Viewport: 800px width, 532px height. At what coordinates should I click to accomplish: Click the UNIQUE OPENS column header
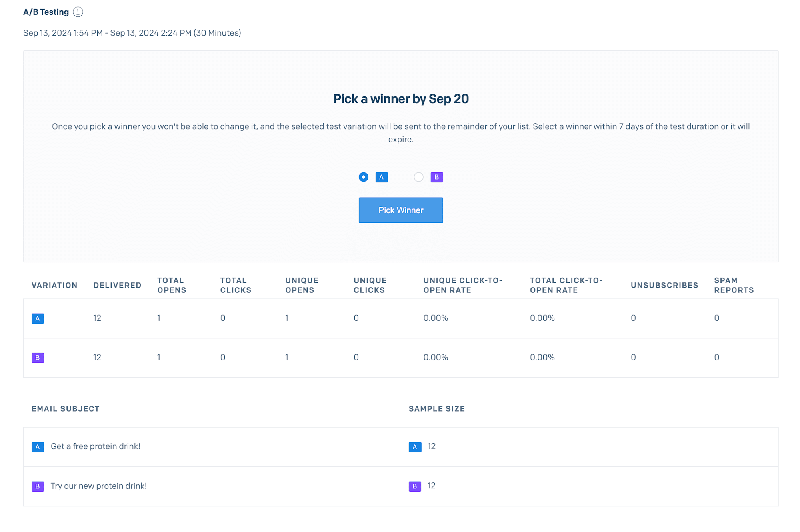(x=302, y=285)
